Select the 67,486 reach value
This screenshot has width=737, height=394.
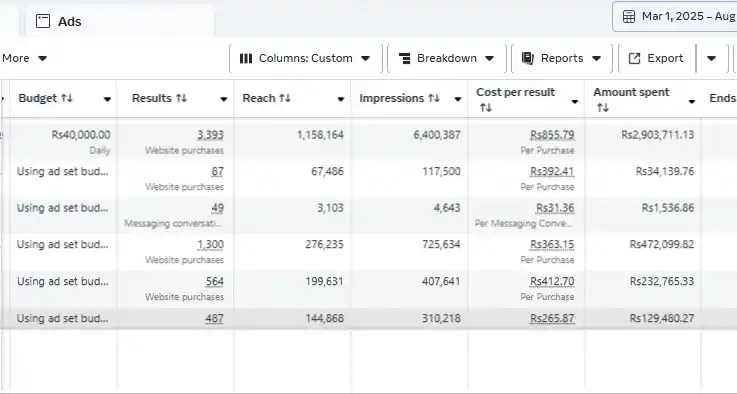tap(327, 172)
